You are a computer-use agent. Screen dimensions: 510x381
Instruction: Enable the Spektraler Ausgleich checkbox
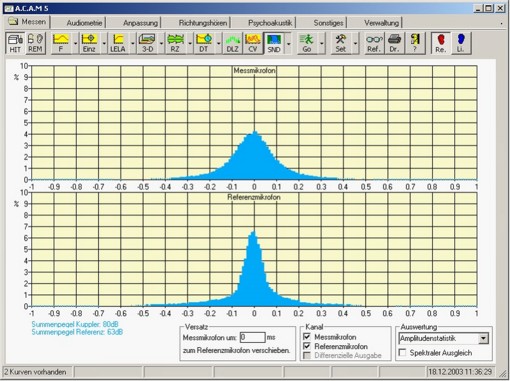click(402, 352)
